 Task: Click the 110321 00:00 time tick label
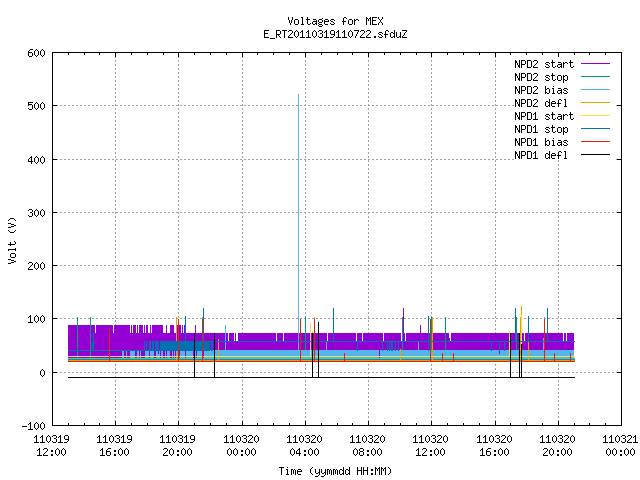(620, 446)
